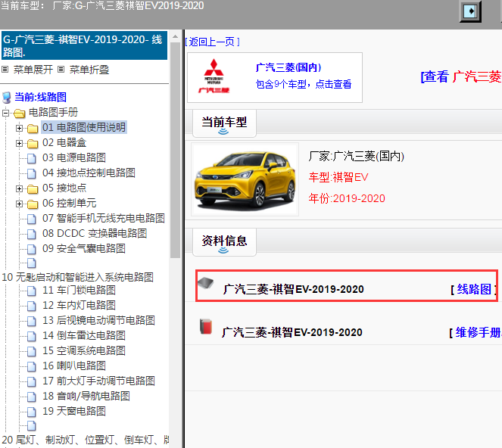Open the 线路图 link

[474, 289]
